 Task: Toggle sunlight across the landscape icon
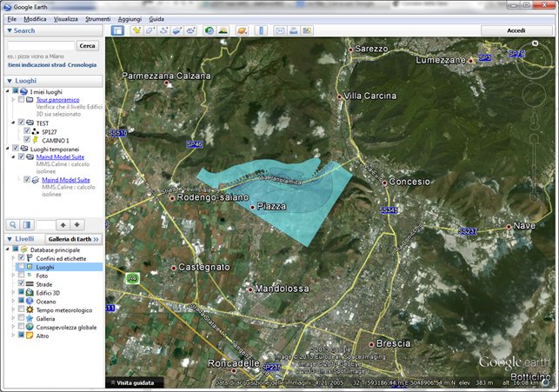click(223, 30)
